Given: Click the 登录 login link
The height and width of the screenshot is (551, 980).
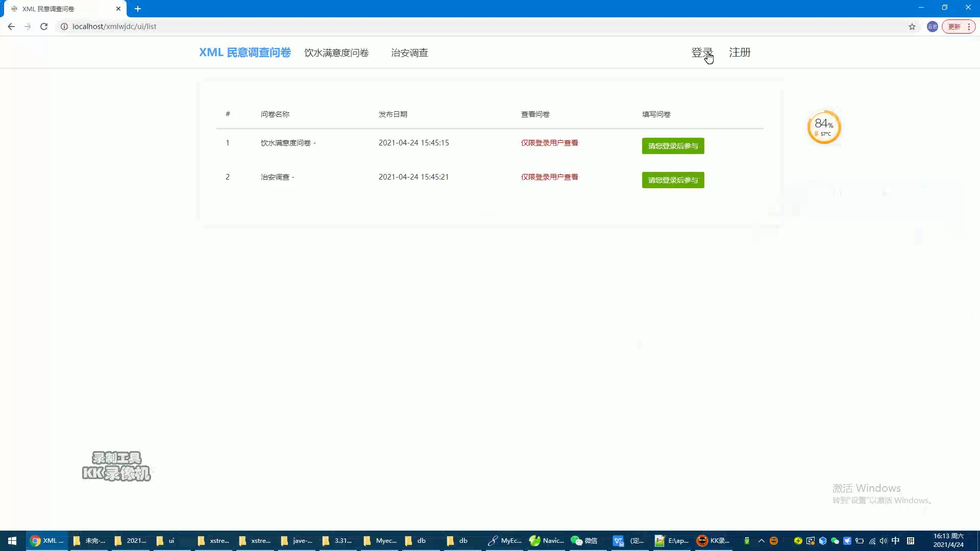Looking at the screenshot, I should 701,53.
